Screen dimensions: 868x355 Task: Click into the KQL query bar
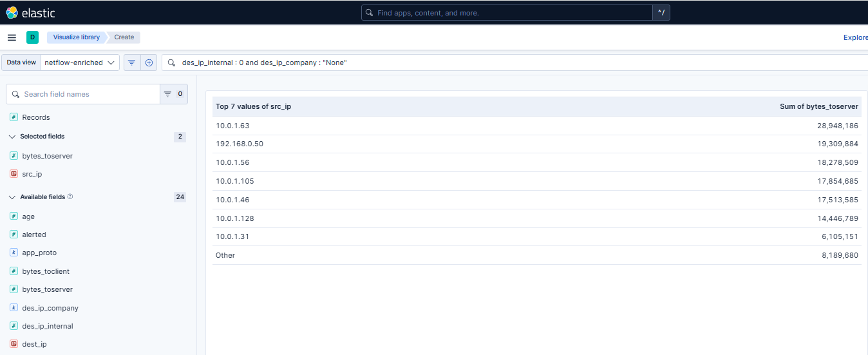(515, 62)
